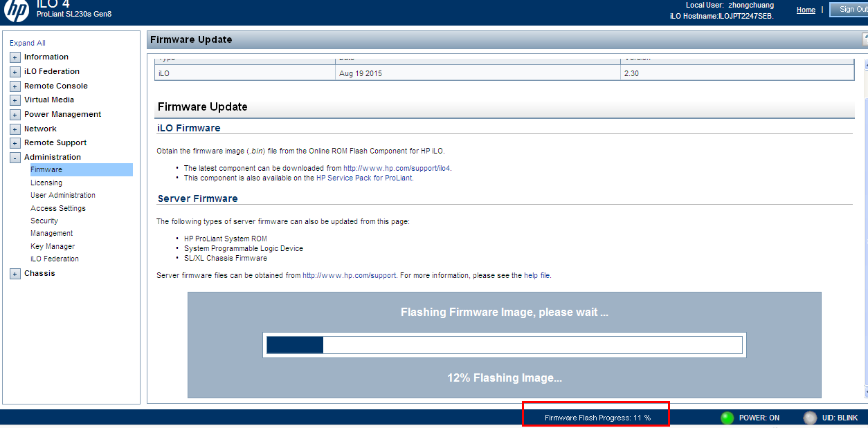This screenshot has height=428, width=868.
Task: Expand the Chassis node
Action: point(15,274)
